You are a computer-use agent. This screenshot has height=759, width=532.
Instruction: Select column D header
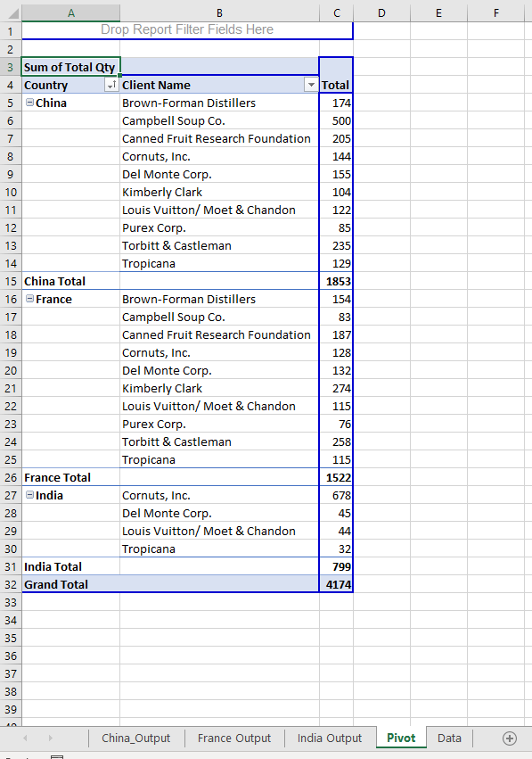pyautogui.click(x=381, y=13)
